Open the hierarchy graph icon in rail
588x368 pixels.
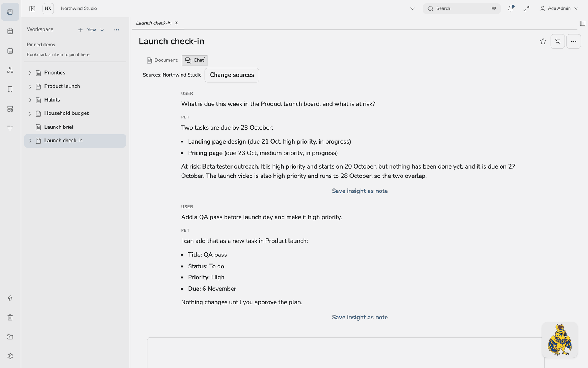[x=10, y=70]
